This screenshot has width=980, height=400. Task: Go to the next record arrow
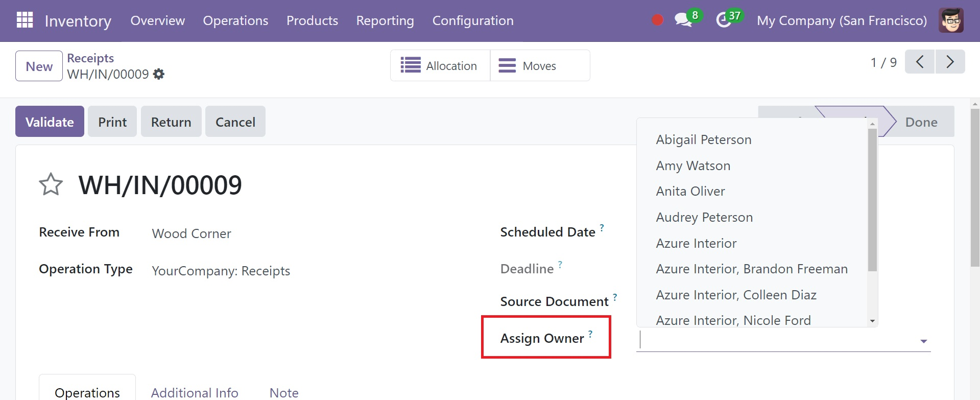(950, 62)
